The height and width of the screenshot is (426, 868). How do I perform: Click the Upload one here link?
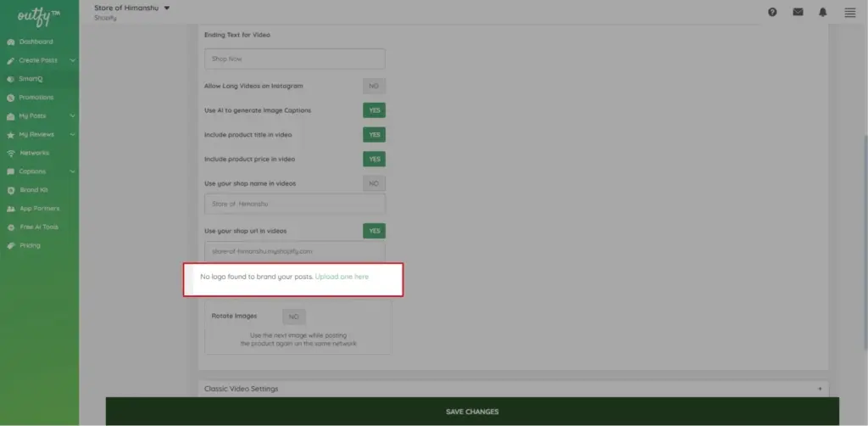coord(342,277)
